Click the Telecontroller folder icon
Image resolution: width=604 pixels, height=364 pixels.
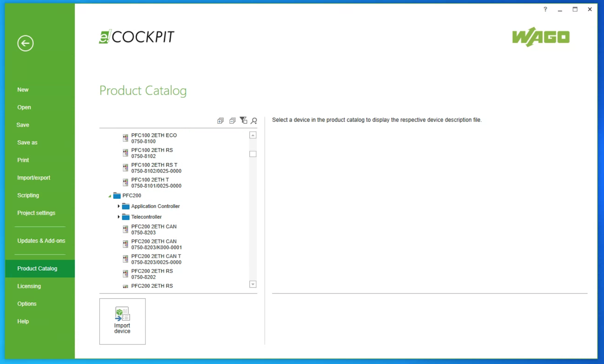(126, 217)
